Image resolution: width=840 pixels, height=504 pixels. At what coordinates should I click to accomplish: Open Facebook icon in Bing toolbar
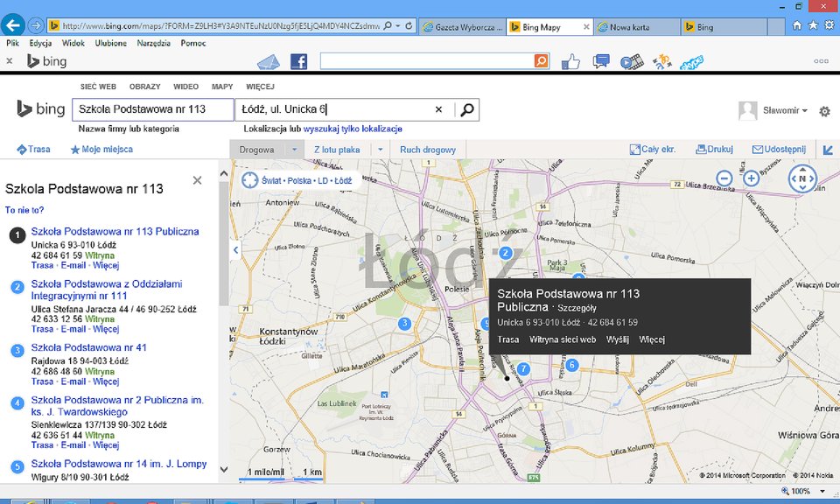(298, 61)
